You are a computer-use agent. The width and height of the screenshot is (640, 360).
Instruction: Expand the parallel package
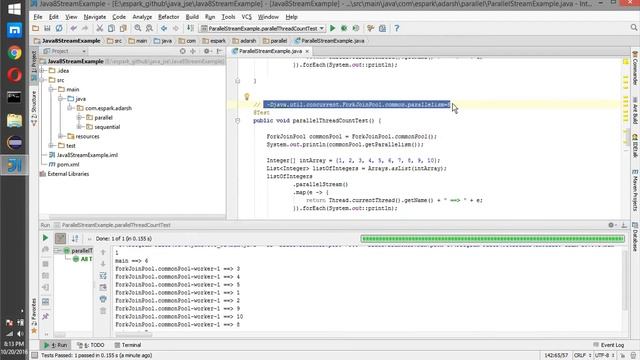click(80, 118)
